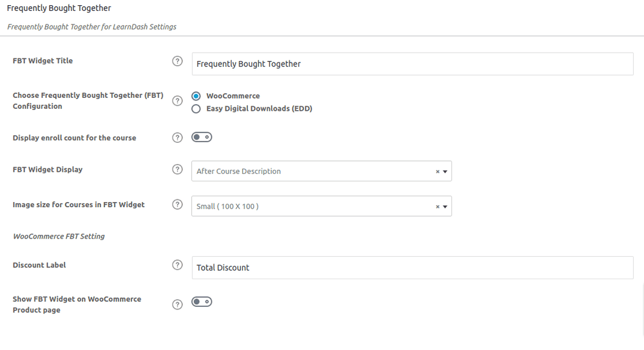Click help icon for WooCommerce Product page option
This screenshot has width=644, height=350.
tap(177, 304)
